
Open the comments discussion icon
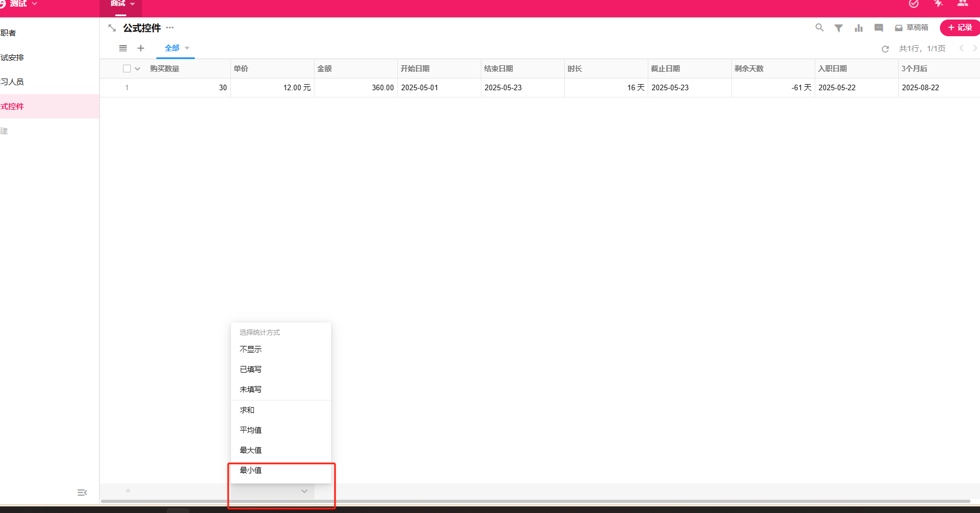(x=879, y=28)
